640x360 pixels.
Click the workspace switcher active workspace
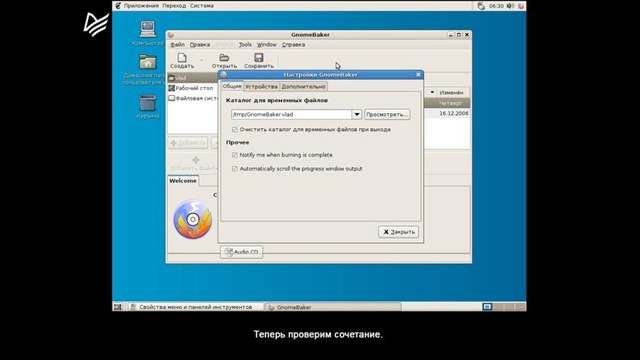coord(487,307)
